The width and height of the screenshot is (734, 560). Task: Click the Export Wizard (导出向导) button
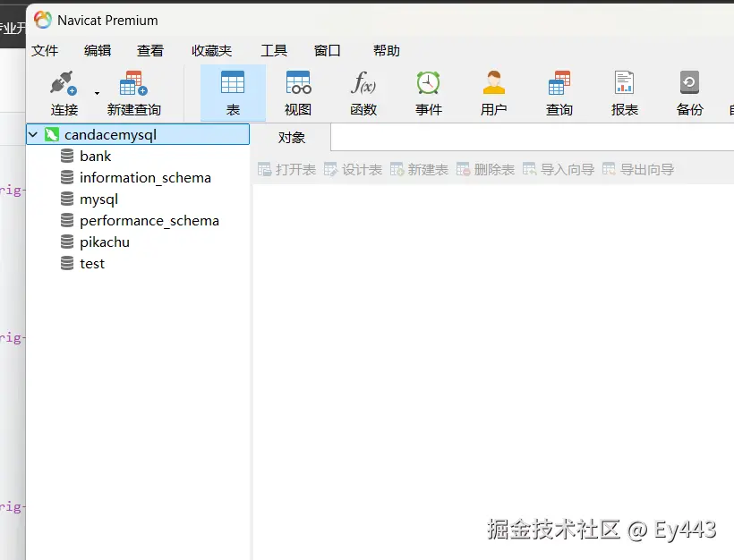coord(638,169)
